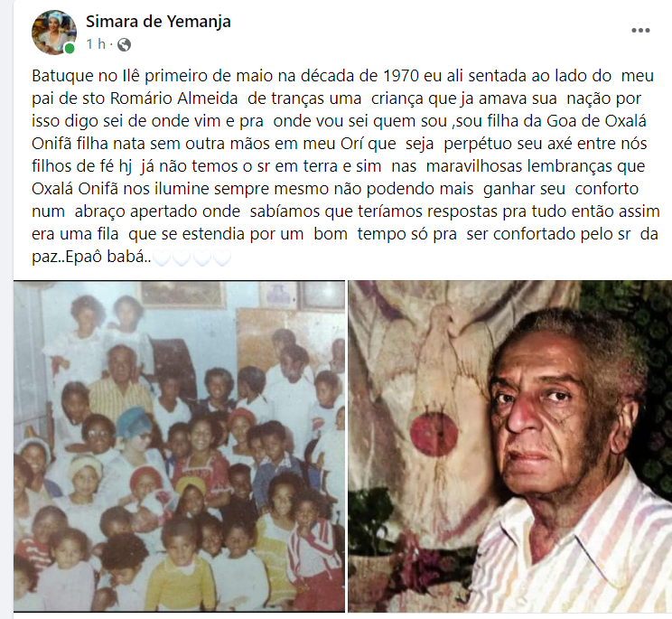Image resolution: width=672 pixels, height=619 pixels.
Task: Click the last white heart emoji
Action: tap(222, 258)
